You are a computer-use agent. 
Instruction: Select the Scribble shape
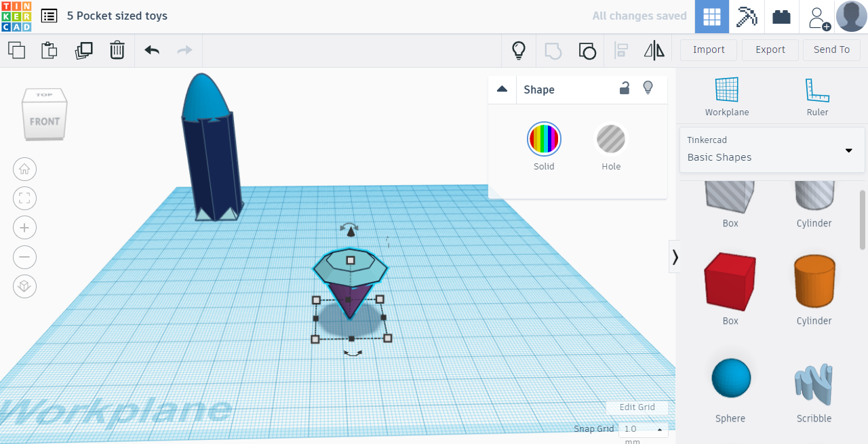814,384
